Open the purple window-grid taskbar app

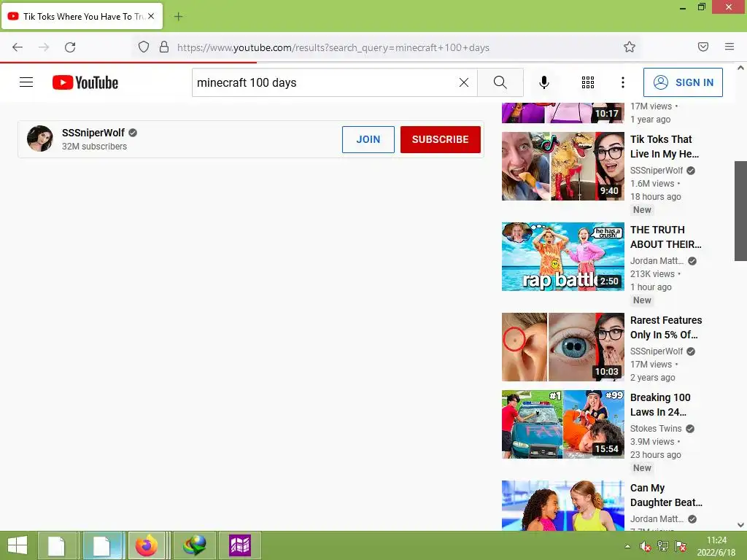tap(239, 545)
